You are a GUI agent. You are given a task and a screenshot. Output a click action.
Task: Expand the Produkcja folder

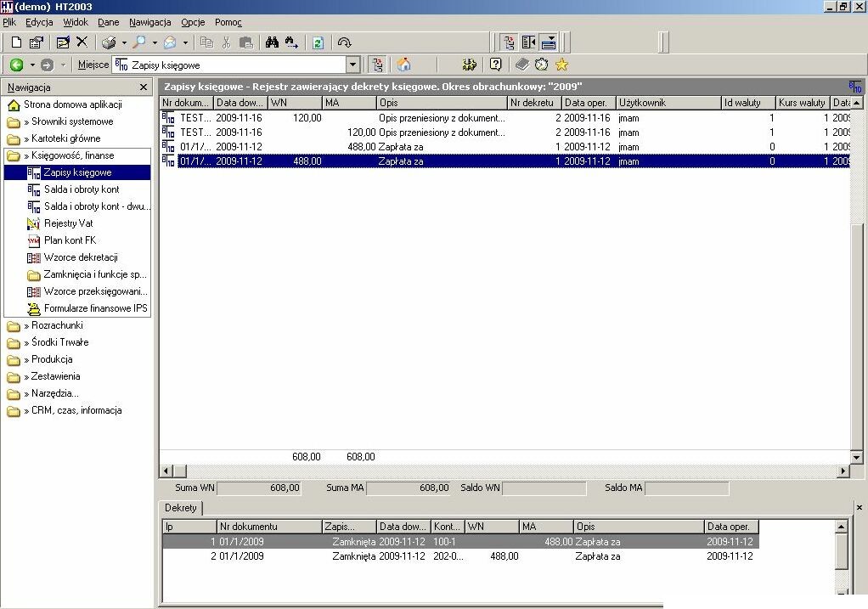[x=40, y=359]
